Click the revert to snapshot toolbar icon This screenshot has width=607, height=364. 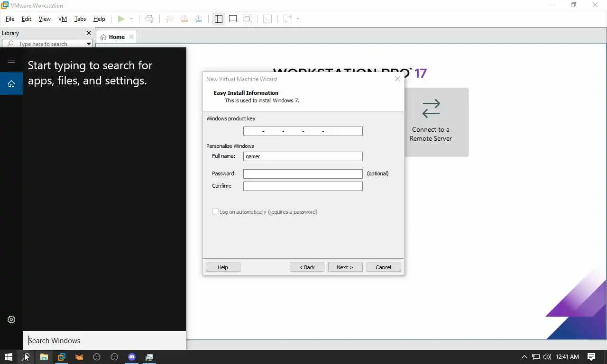tap(184, 19)
